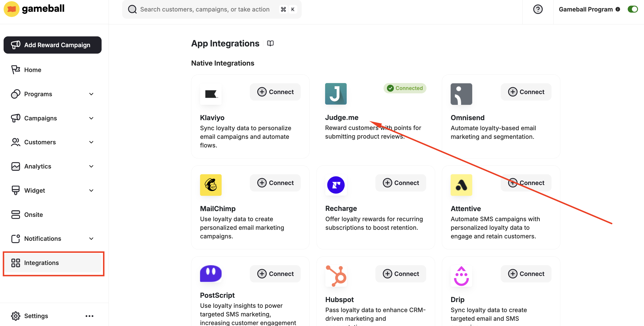The width and height of the screenshot is (644, 326).
Task: Open documentation book icon beside App Integrations
Action: pyautogui.click(x=270, y=44)
